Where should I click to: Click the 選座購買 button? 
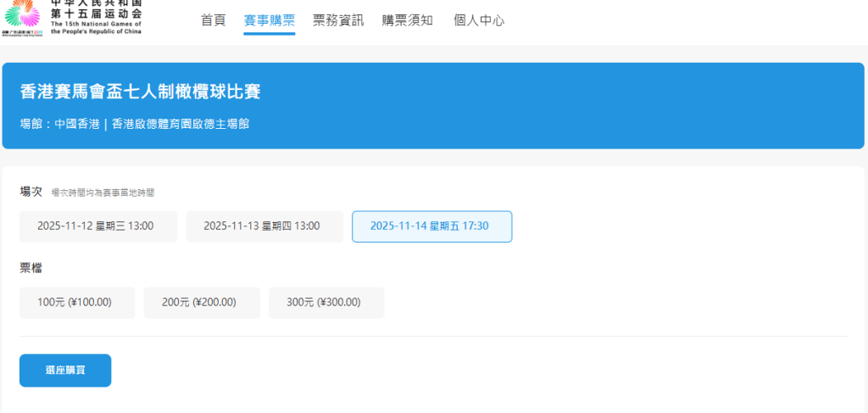click(x=65, y=371)
